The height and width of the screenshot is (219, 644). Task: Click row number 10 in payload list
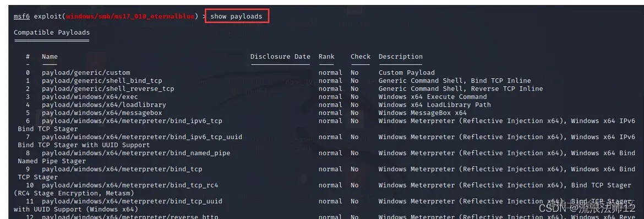[30, 185]
